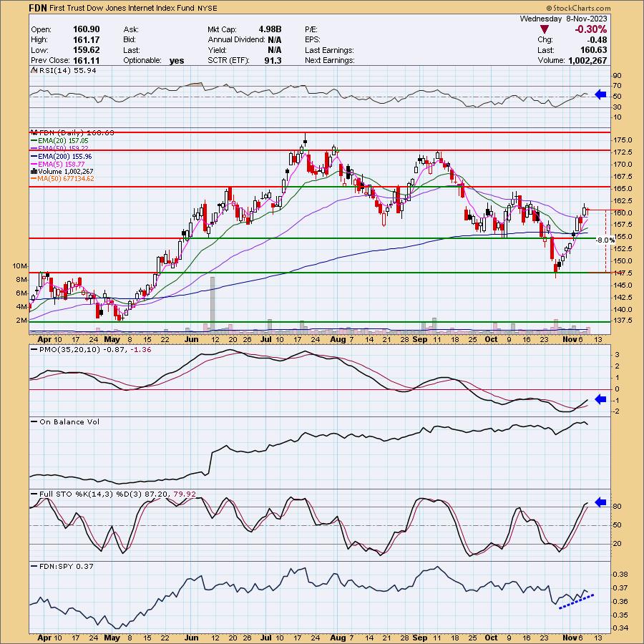Click the Open value 160.90
The image size is (644, 644).
[87, 29]
